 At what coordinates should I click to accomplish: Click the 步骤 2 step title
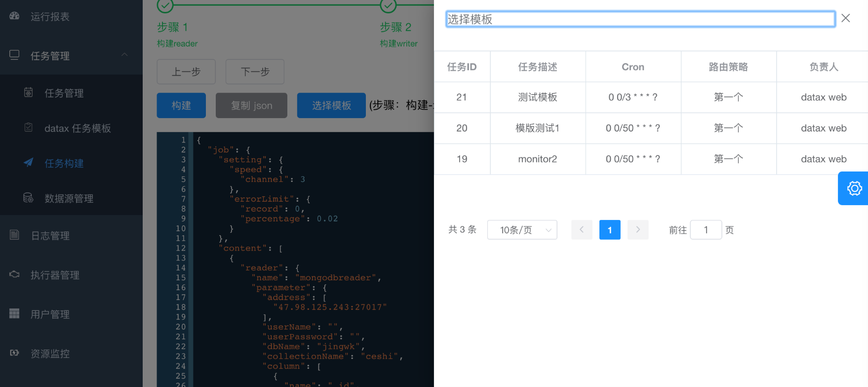pyautogui.click(x=395, y=27)
